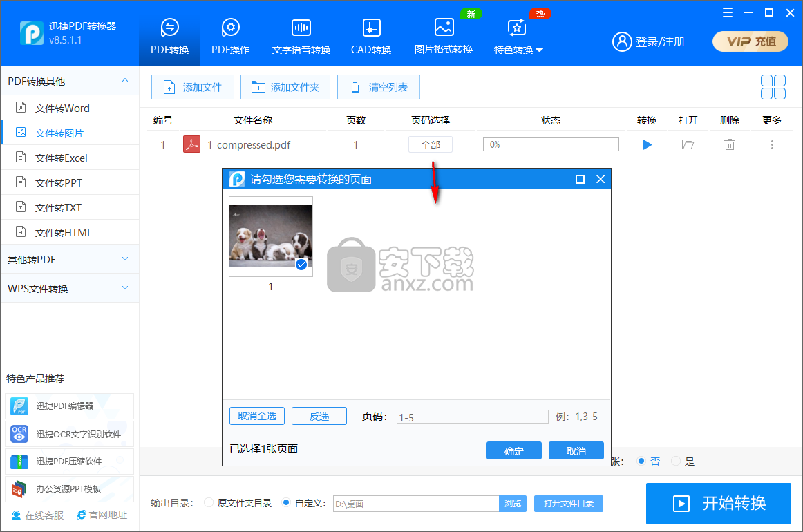Open 全部 page selection for 1_compressed.pdf
The image size is (803, 532).
coord(431,145)
